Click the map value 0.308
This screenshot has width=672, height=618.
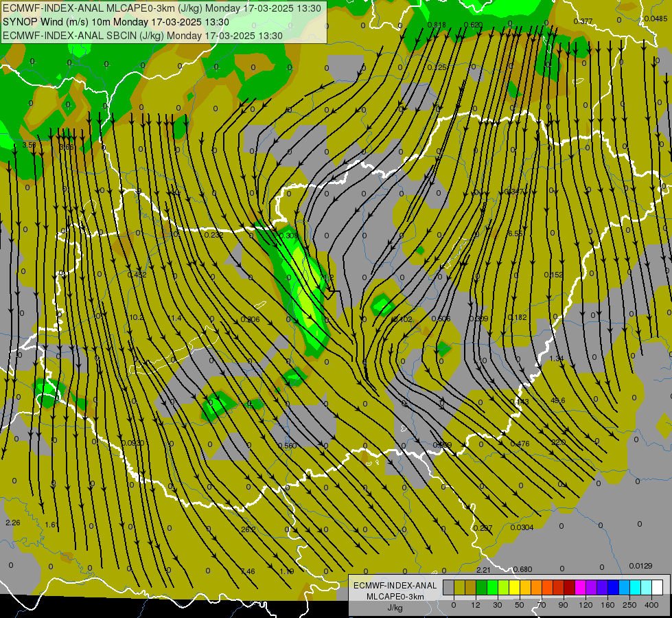[x=288, y=236]
